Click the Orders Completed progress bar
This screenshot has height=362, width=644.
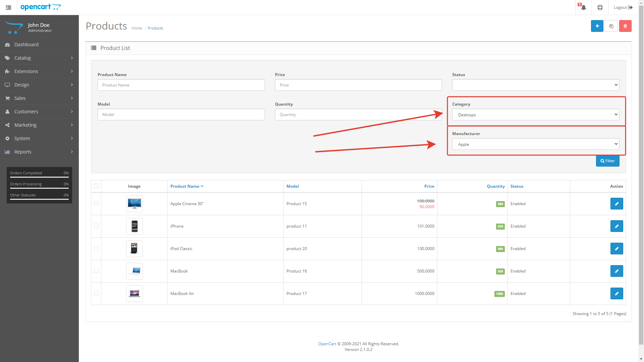pos(39,177)
